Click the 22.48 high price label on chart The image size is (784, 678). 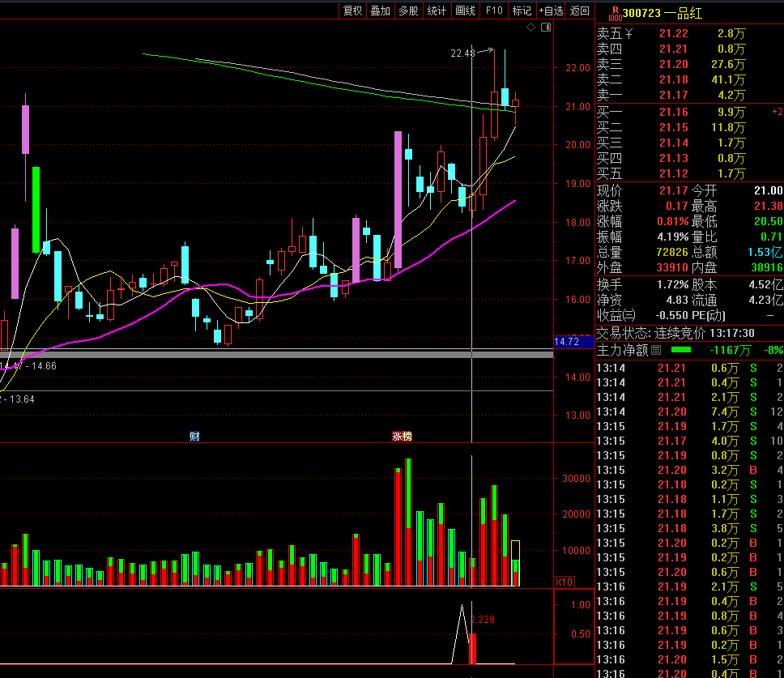click(462, 53)
